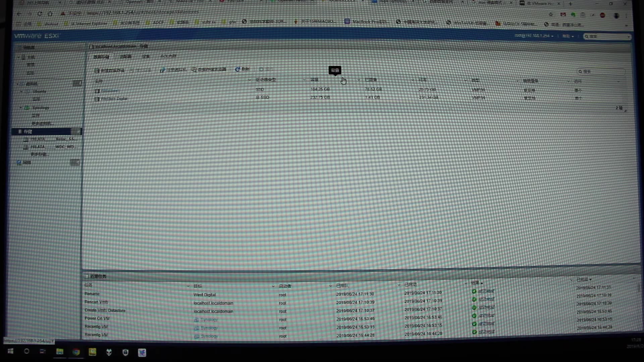The width and height of the screenshot is (644, 362).
Task: Select the WDC_WD disk item under Storage
Action: (x=54, y=147)
